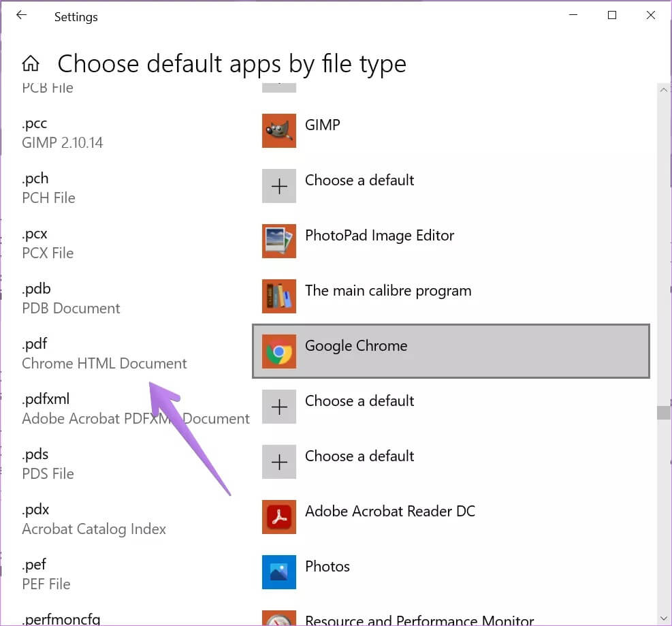Select the .pdf file type text

click(35, 344)
